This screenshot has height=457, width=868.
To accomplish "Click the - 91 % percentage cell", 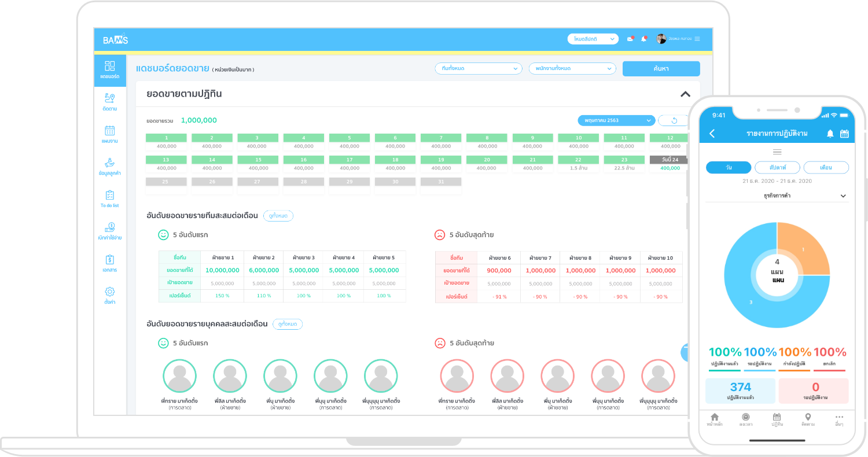I will click(x=499, y=296).
